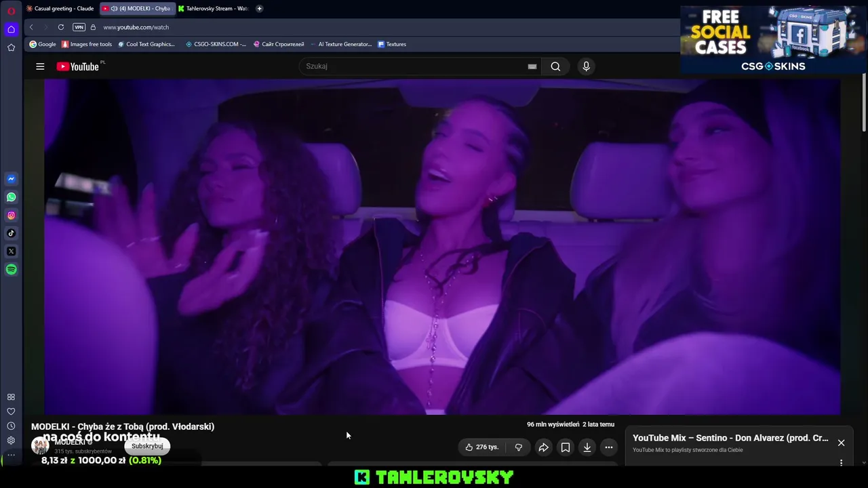
Task: Save the video to a playlist
Action: pyautogui.click(x=566, y=447)
